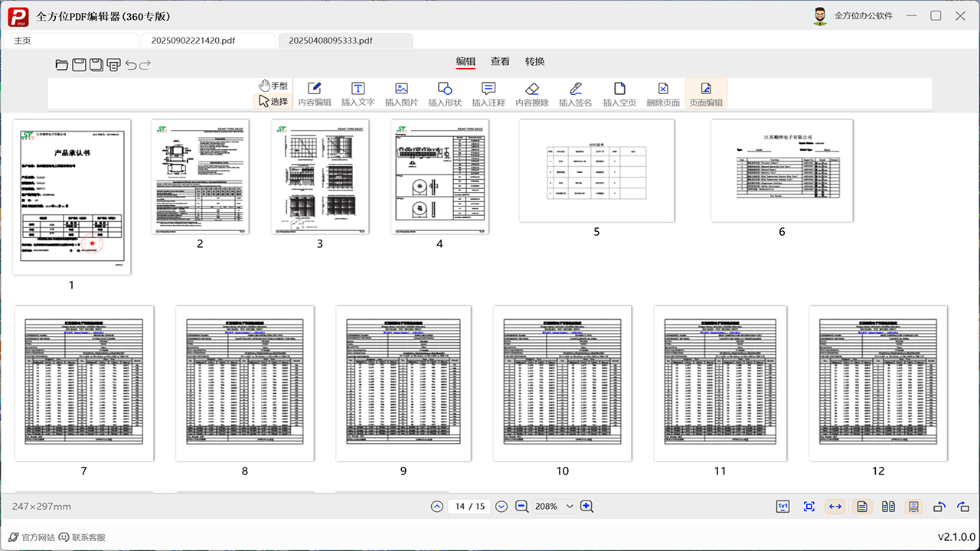
Task: Toggle actual size 1:1 view
Action: 782,506
